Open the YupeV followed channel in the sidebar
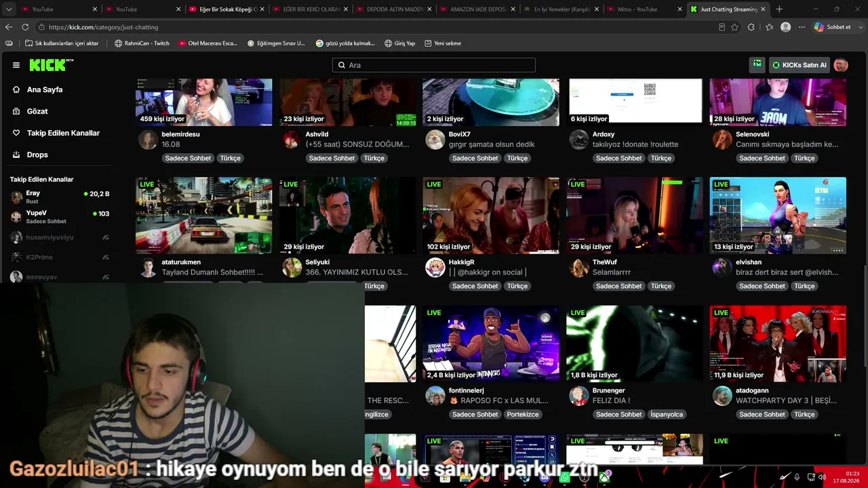868x488 pixels. tap(60, 217)
